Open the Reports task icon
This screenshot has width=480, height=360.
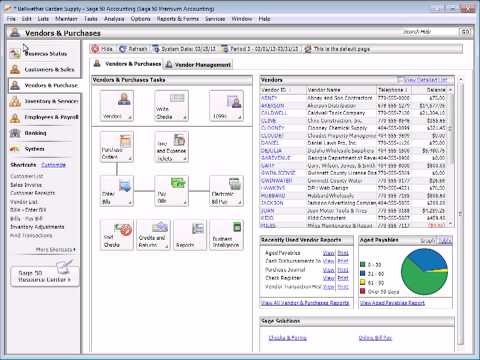point(190,235)
